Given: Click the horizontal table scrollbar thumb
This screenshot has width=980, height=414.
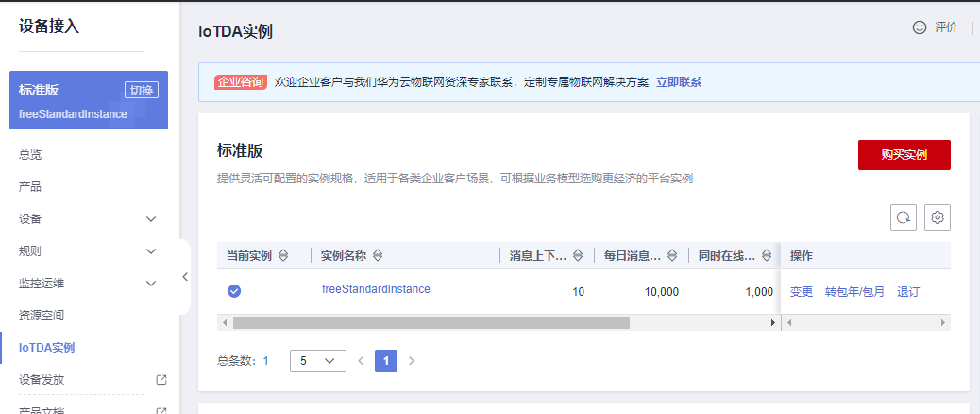Looking at the screenshot, I should [x=431, y=322].
